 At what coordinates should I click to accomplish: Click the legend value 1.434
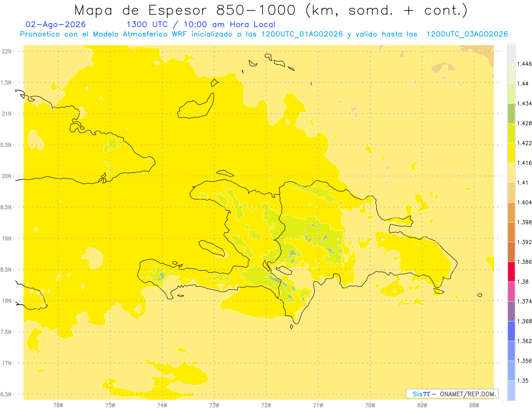[525, 103]
